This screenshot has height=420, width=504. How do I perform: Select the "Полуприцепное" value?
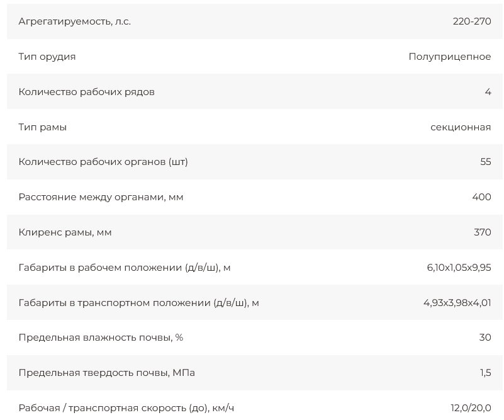449,57
